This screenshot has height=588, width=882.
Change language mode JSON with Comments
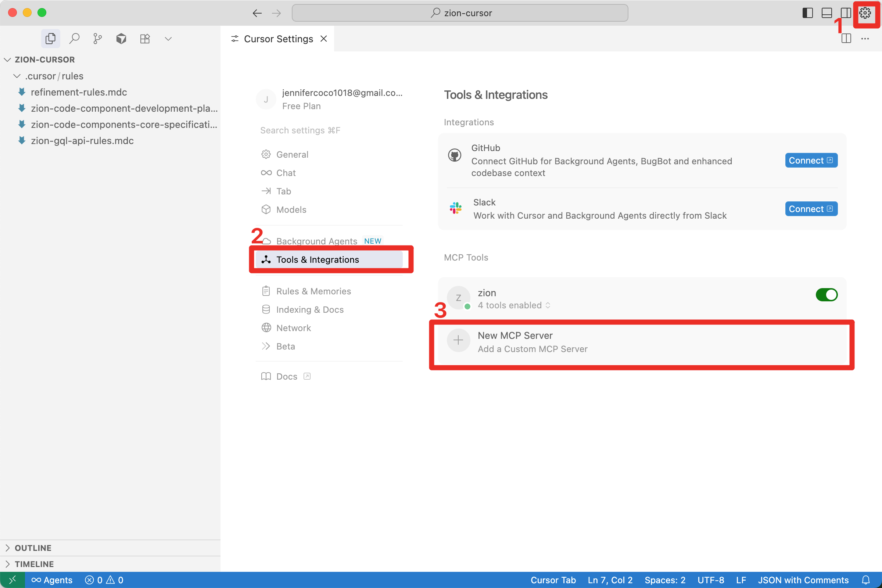(803, 580)
